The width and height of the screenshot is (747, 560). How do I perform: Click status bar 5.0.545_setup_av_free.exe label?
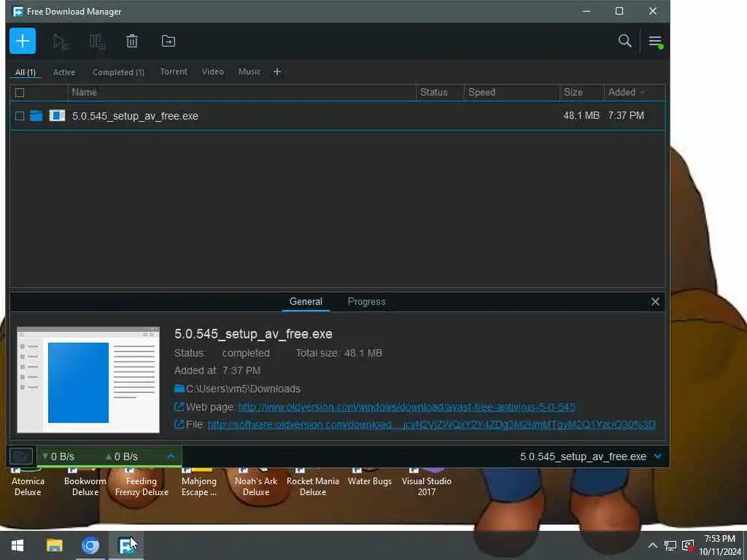click(583, 456)
